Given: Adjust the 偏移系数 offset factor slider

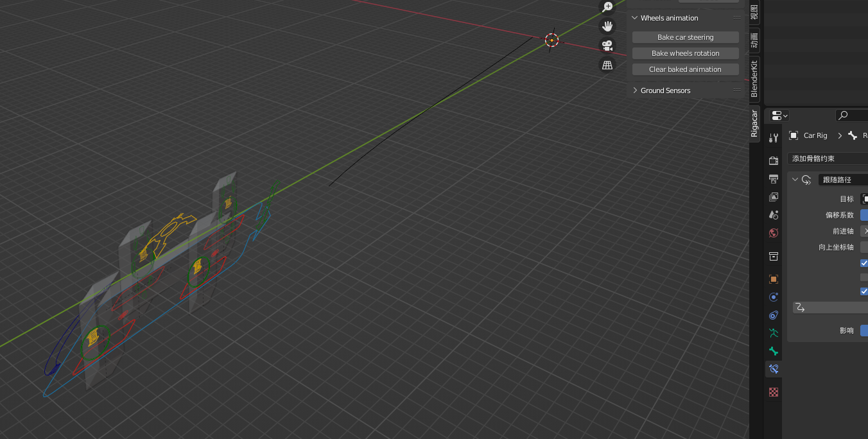Looking at the screenshot, I should coord(864,215).
